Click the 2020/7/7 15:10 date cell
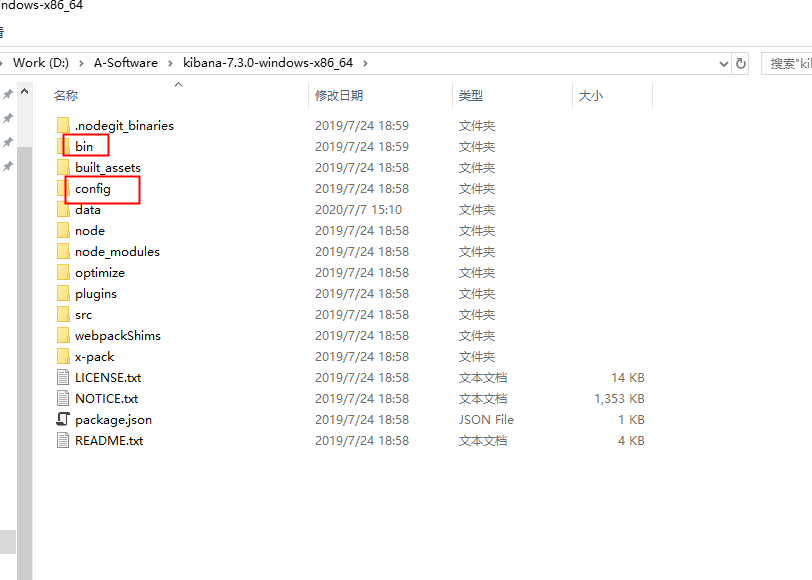Screen dimensions: 812x580 (358, 209)
